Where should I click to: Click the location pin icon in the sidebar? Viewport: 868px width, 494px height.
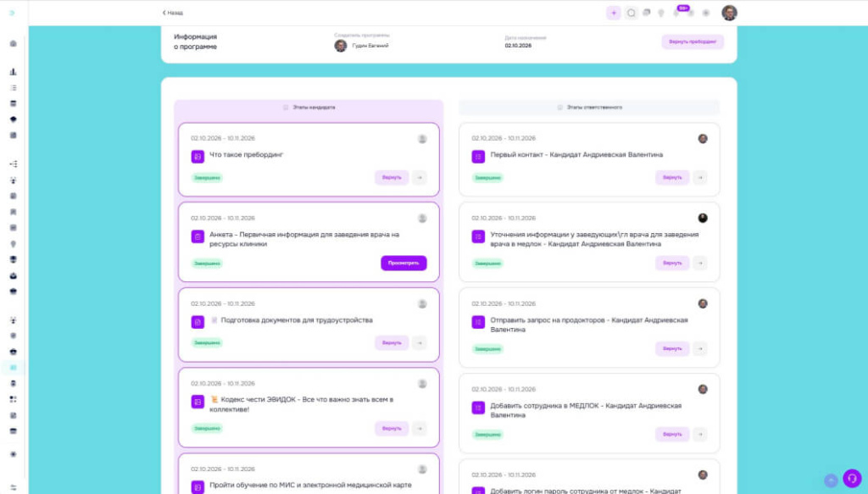(14, 244)
